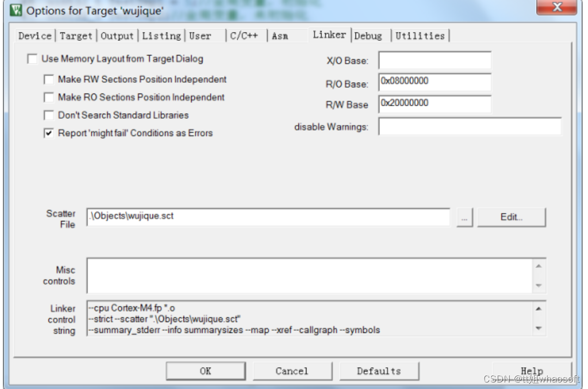Check Make RW Sections Position Independent

tap(49, 80)
